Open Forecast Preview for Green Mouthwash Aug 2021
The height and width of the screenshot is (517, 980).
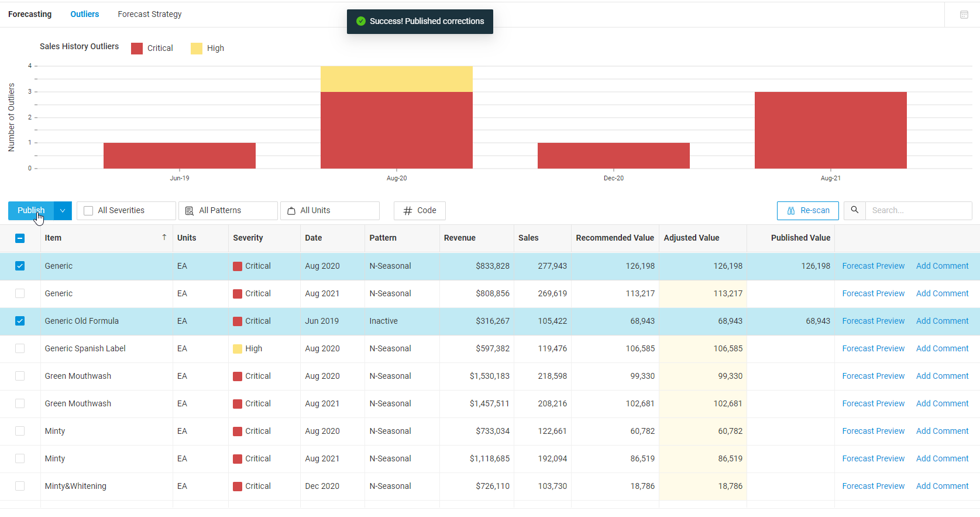(874, 403)
